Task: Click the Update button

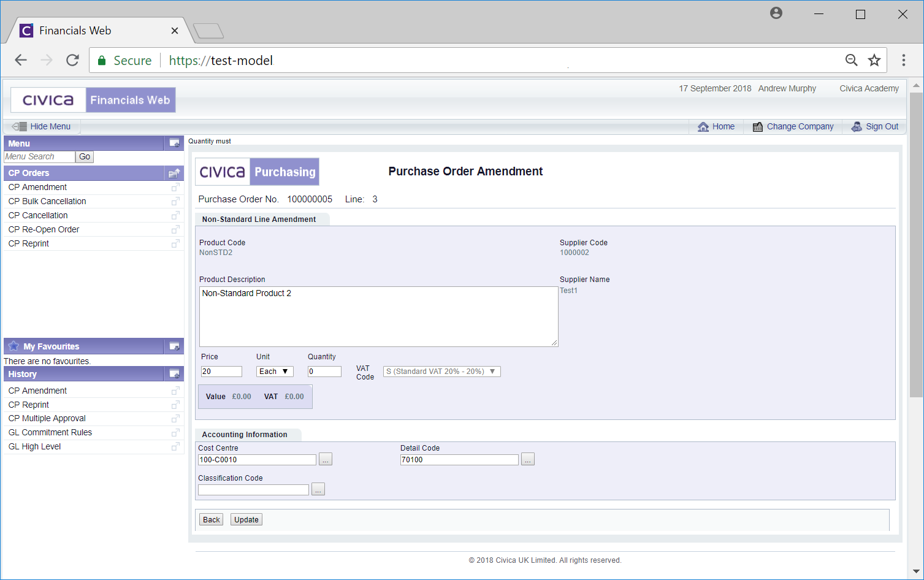Action: (x=246, y=520)
